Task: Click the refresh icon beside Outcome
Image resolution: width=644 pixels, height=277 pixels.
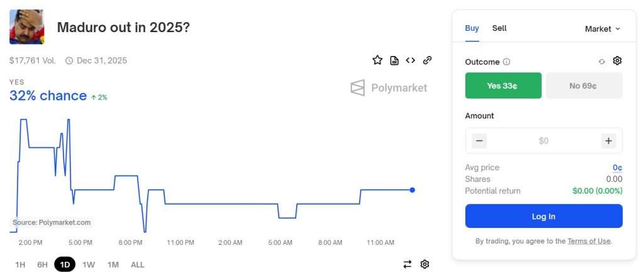Action: coord(602,62)
